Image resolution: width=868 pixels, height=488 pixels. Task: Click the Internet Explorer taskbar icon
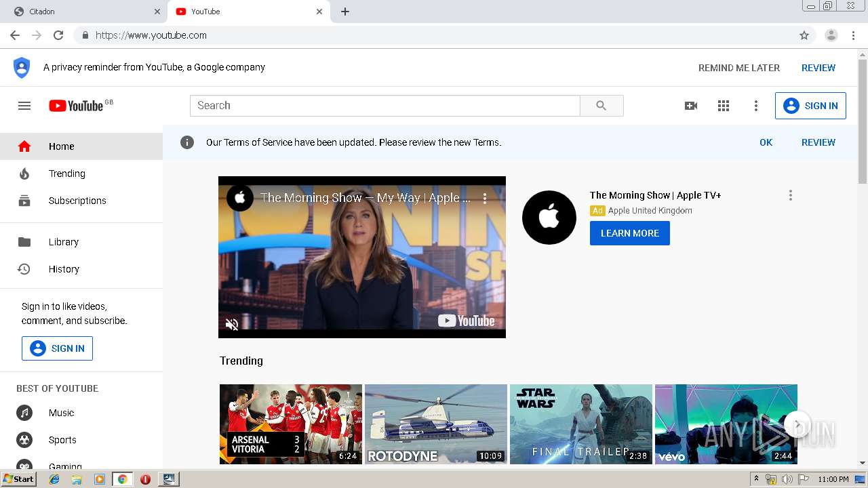pyautogui.click(x=54, y=479)
